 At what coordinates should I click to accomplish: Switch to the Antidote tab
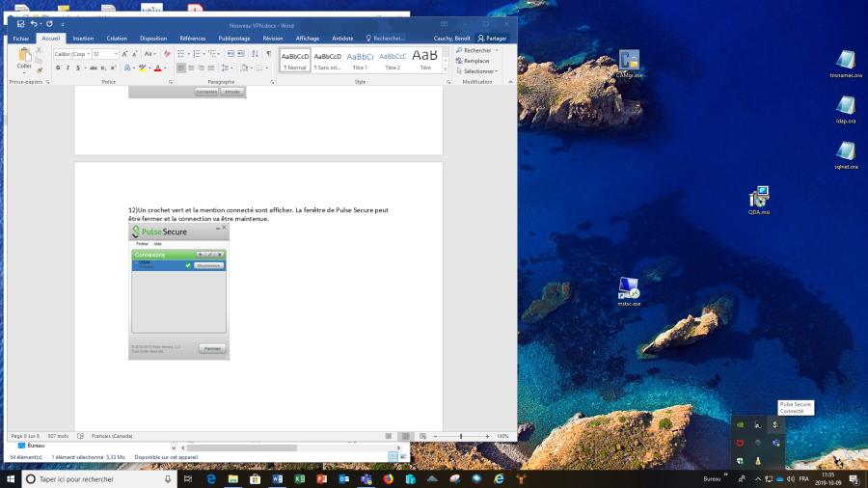coord(342,39)
